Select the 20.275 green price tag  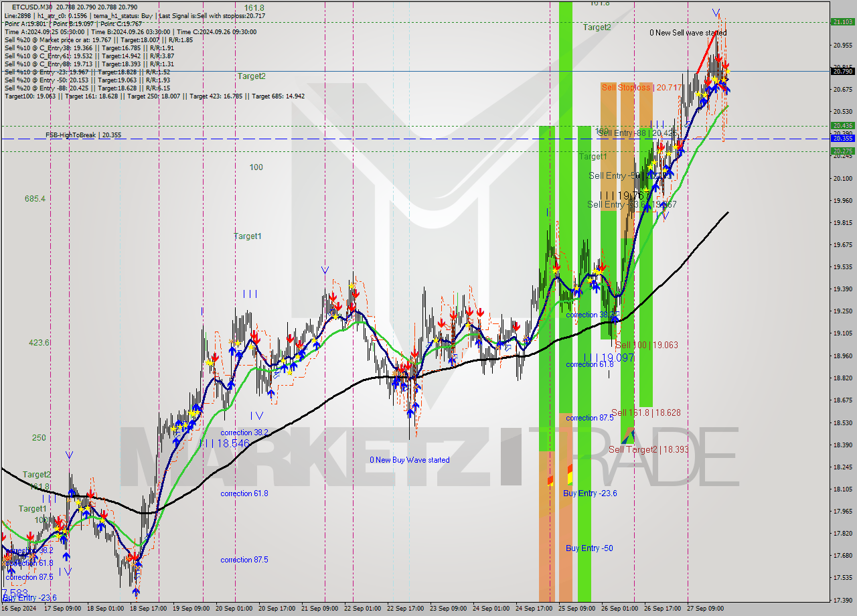[842, 151]
